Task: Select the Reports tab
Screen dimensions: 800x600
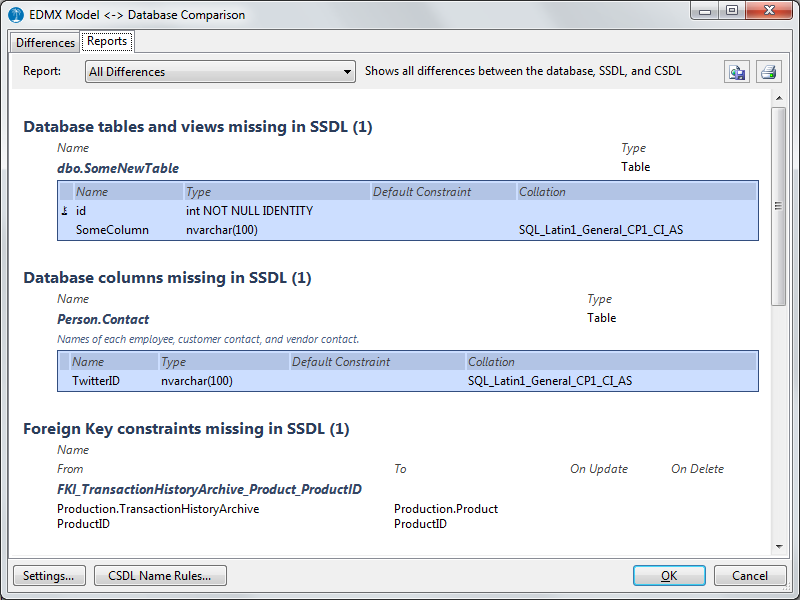Action: [107, 41]
